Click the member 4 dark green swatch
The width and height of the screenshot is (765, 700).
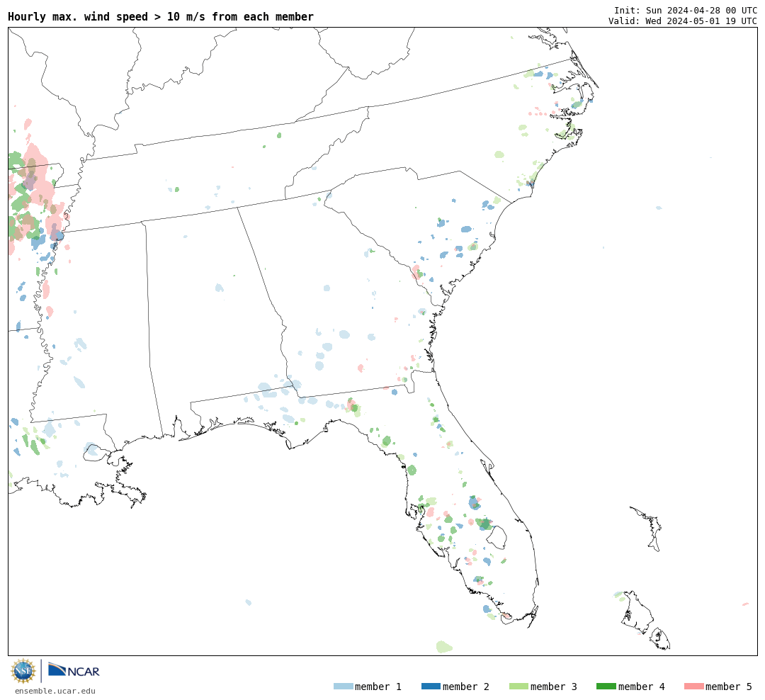point(606,687)
